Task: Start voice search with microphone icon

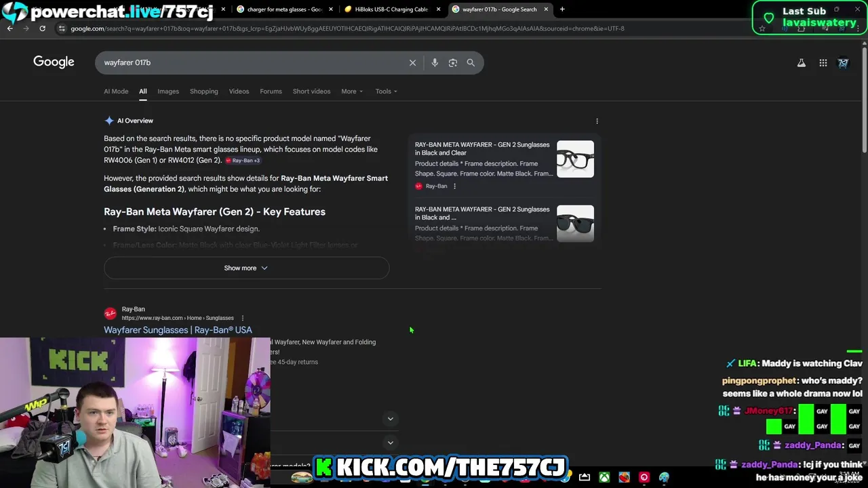Action: [x=435, y=62]
